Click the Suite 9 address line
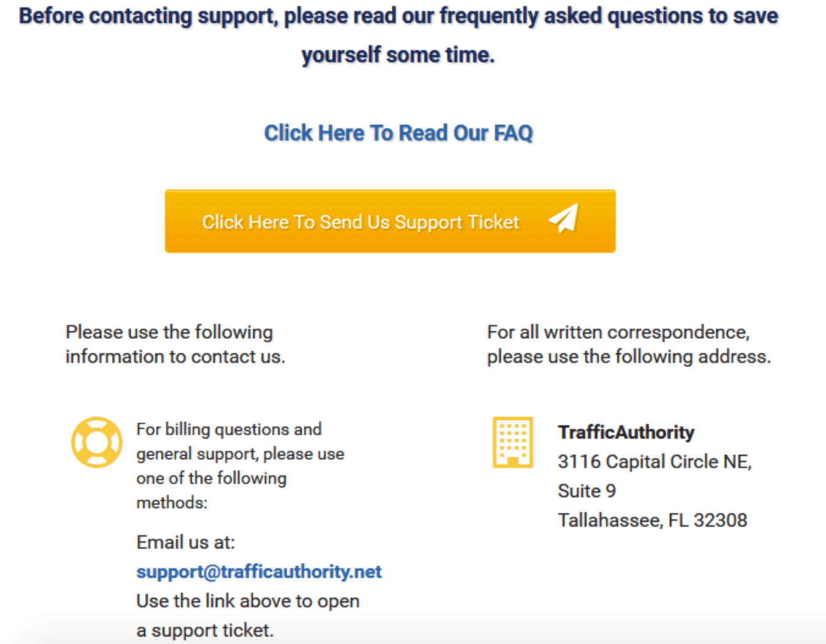 point(587,491)
